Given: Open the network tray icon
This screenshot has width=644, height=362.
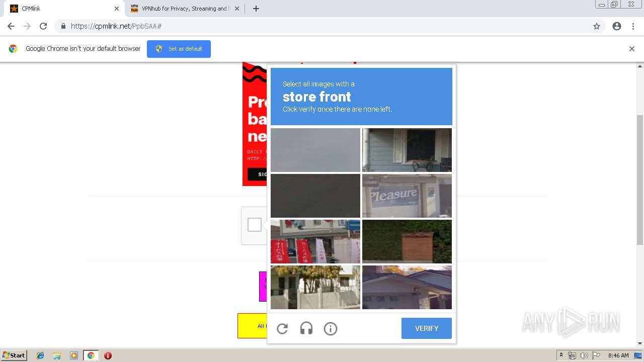Looking at the screenshot, I should click(x=572, y=355).
